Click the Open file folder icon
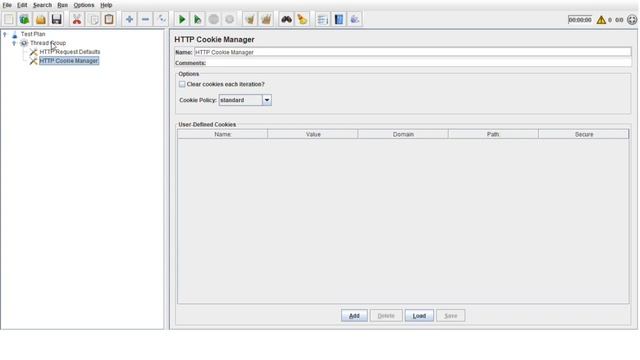The image size is (640, 360). click(40, 19)
